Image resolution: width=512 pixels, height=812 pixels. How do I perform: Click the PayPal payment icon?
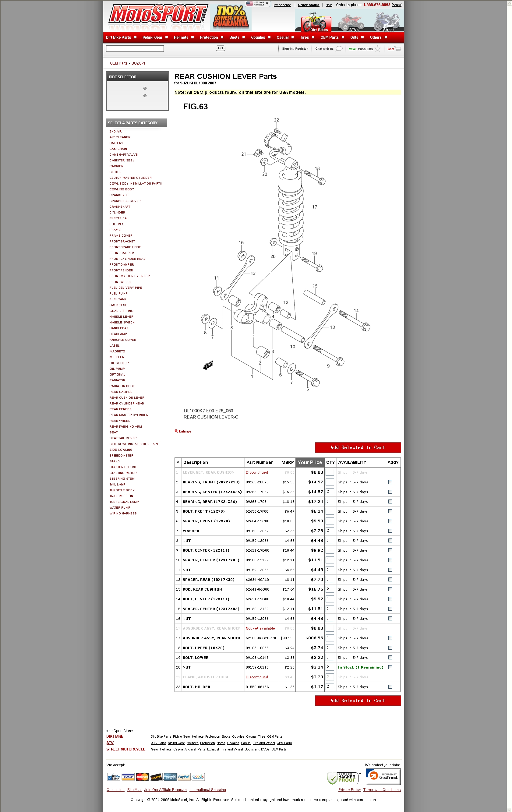coord(184,777)
